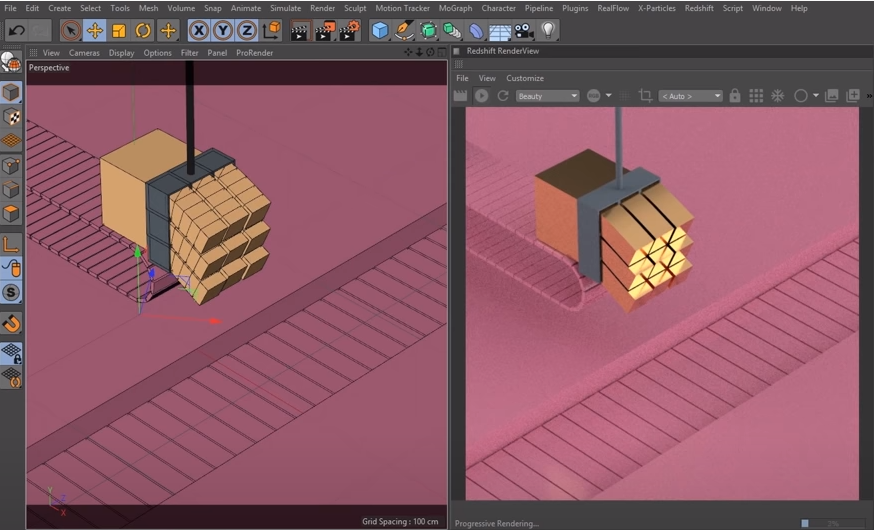This screenshot has width=874, height=530.
Task: Switch to Edges mode
Action: pos(11,189)
